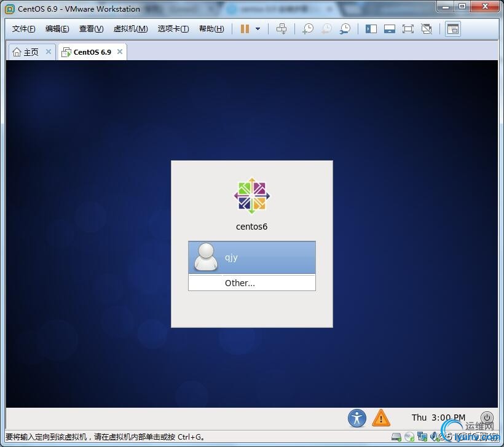
Task: Close the VMware Workstation window
Action: 485,7
